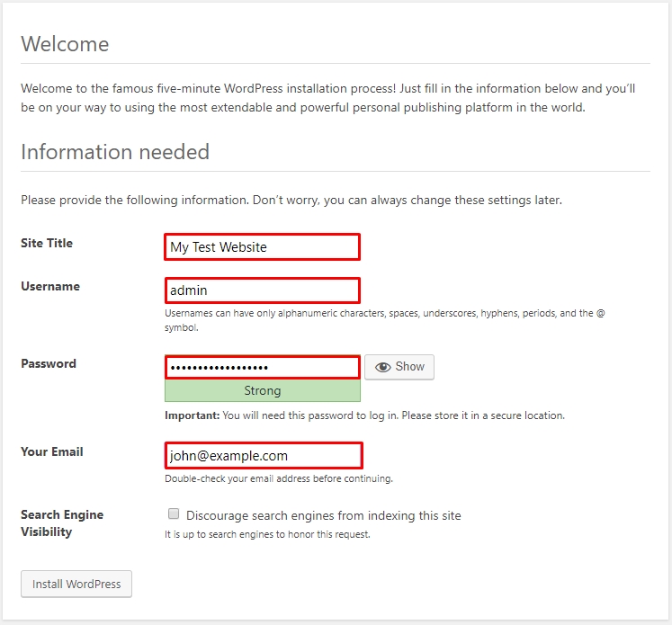Image resolution: width=672 pixels, height=625 pixels.
Task: Click the Install WordPress button
Action: [x=76, y=584]
